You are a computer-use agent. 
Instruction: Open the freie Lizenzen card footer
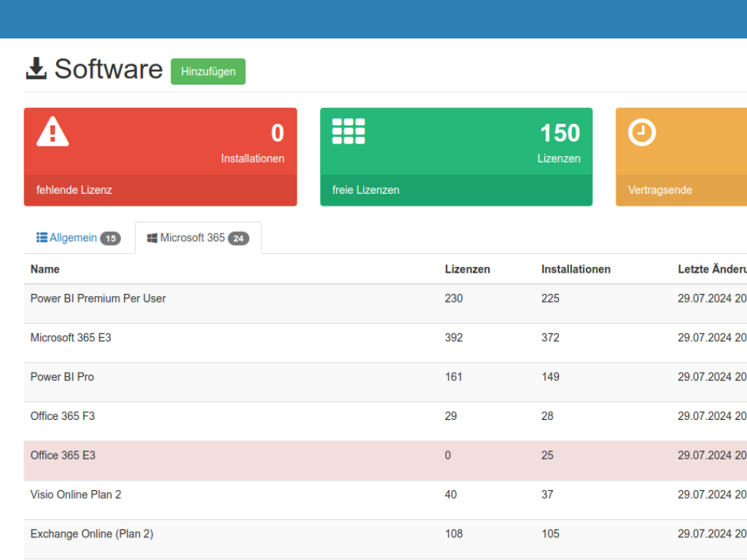(x=456, y=190)
